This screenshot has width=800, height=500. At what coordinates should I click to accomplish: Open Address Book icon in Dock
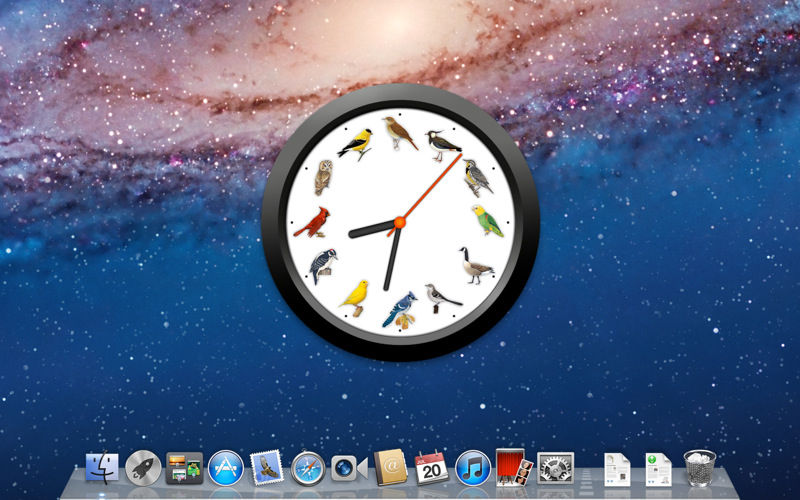point(390,468)
